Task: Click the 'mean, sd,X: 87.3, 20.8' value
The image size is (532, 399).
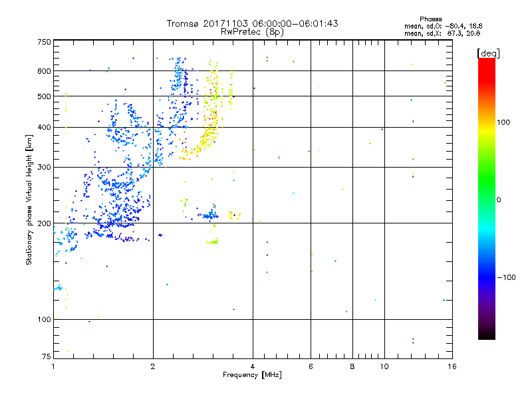Action: pos(442,33)
